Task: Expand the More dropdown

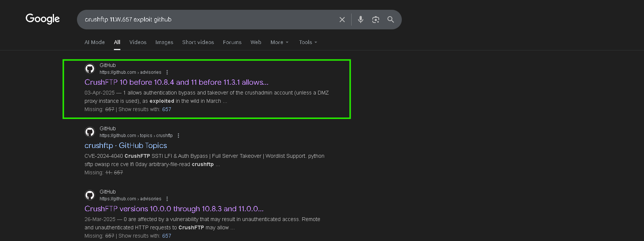Action: tap(279, 42)
